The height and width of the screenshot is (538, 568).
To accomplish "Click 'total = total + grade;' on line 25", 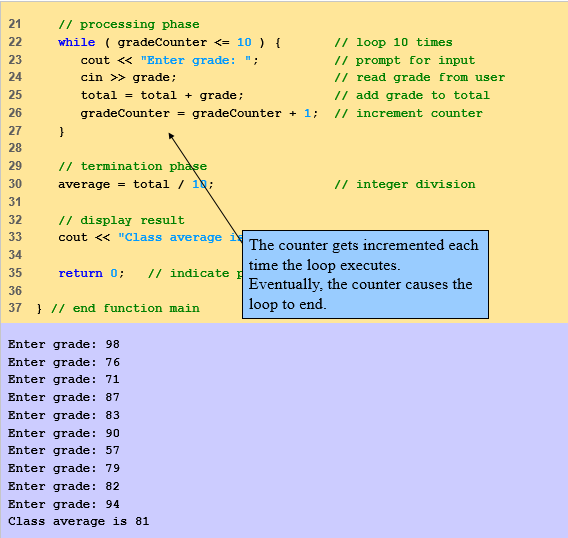I will coord(162,95).
